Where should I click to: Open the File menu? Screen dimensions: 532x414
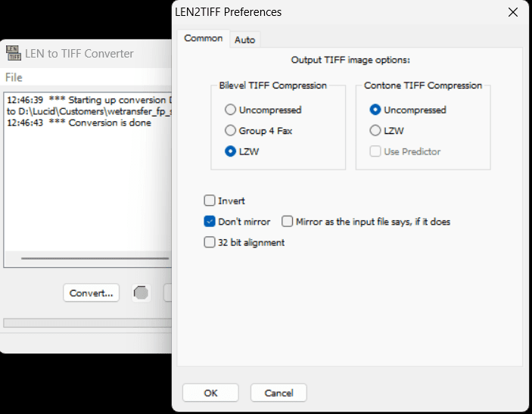click(x=14, y=77)
